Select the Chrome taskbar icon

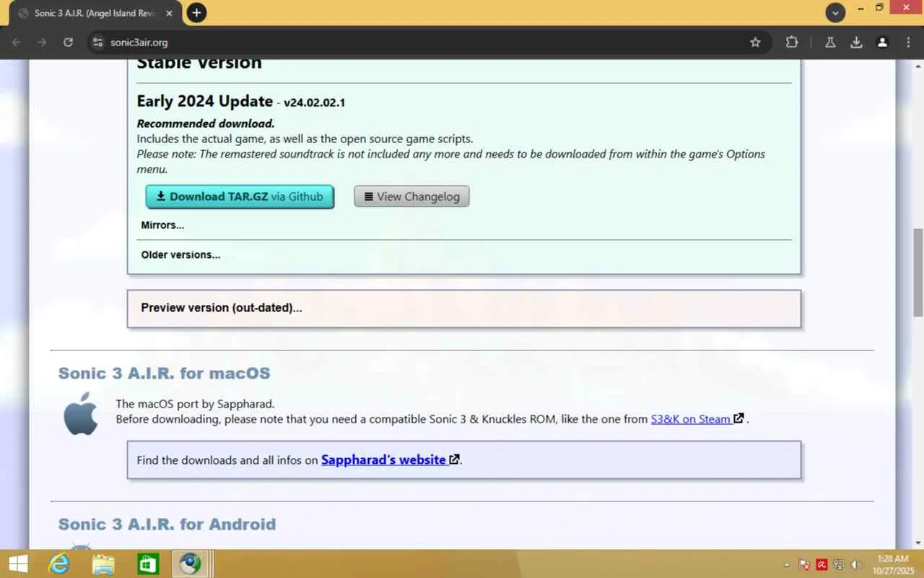[x=191, y=564]
